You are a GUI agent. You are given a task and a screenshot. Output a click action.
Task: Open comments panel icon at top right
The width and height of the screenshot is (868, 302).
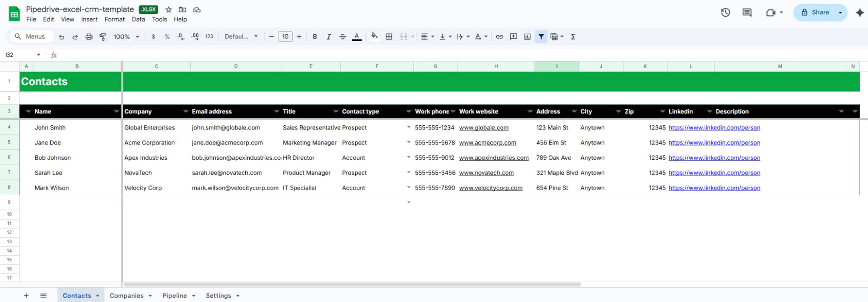click(x=747, y=13)
